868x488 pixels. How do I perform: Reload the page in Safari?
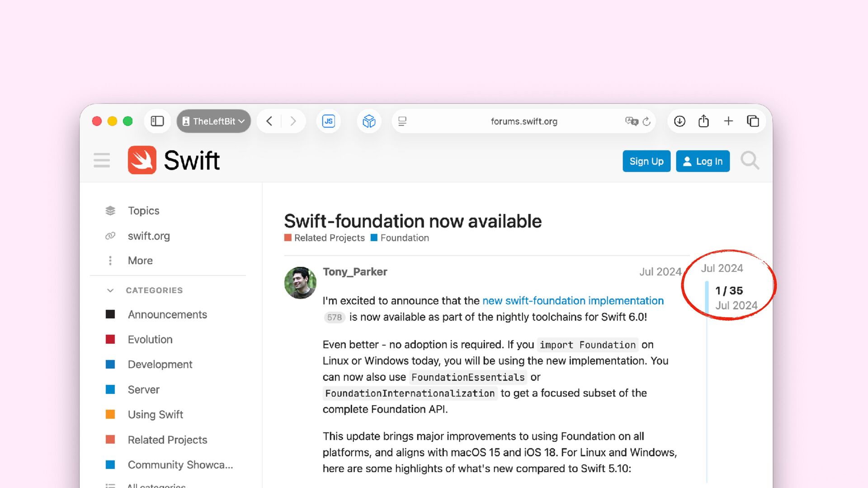646,121
